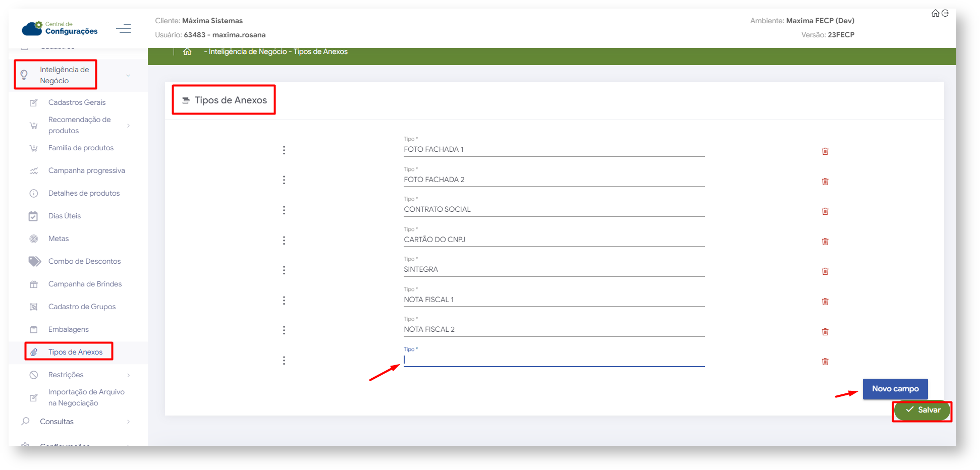Screen dimensions: 980x470
Task: Delete the CARTÃO DO CNPJ row
Action: tap(825, 242)
